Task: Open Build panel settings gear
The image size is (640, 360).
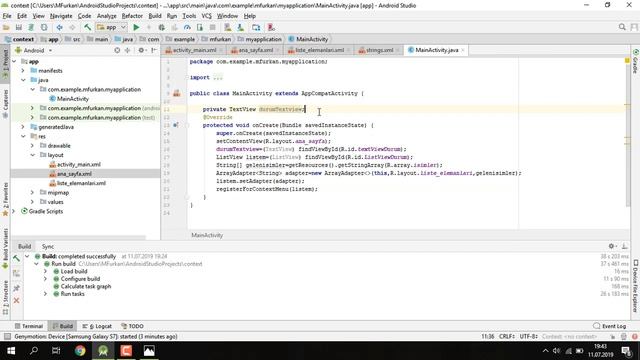Action: [x=611, y=246]
